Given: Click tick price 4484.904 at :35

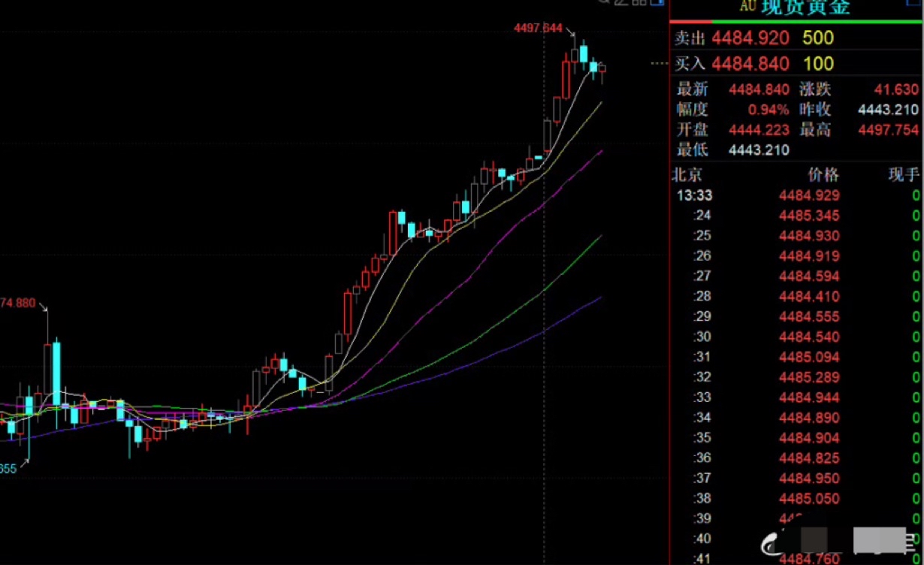Looking at the screenshot, I should point(809,439).
